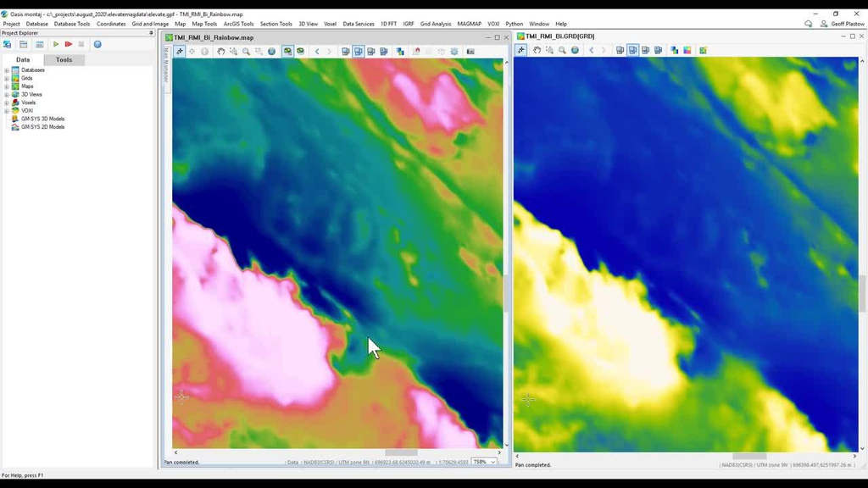868x488 pixels.
Task: Expand the Grids tree node
Action: click(x=7, y=79)
